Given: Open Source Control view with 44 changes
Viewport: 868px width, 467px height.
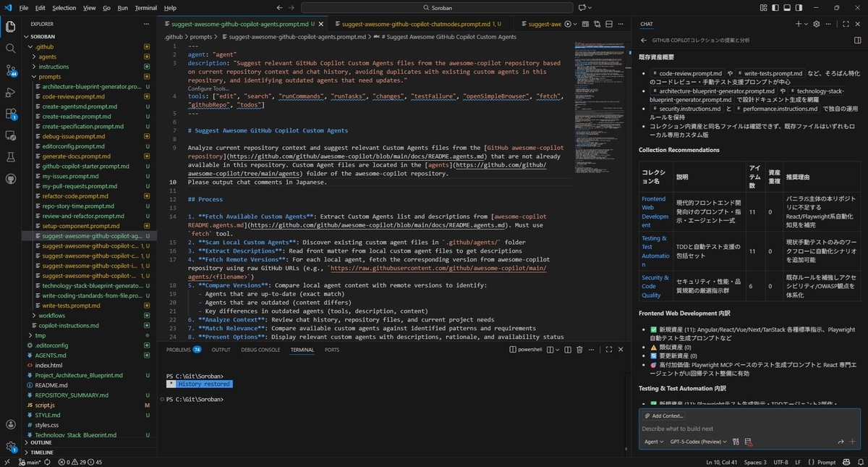Looking at the screenshot, I should 11,70.
